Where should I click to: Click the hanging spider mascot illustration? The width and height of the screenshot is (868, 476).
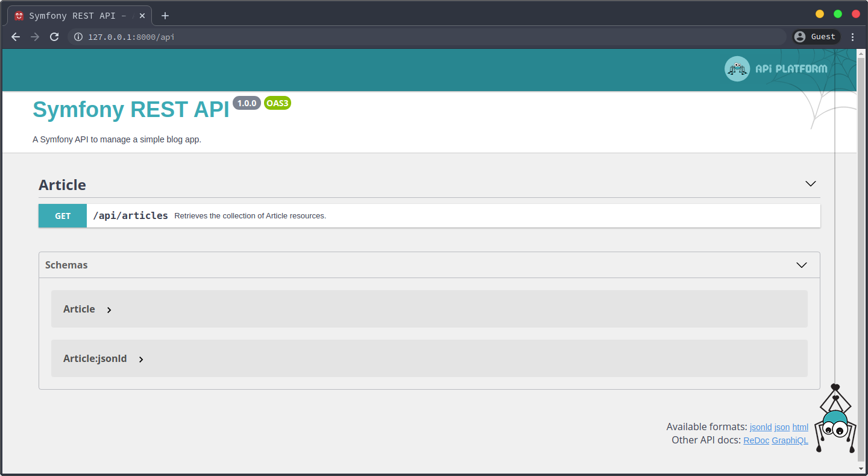point(835,422)
